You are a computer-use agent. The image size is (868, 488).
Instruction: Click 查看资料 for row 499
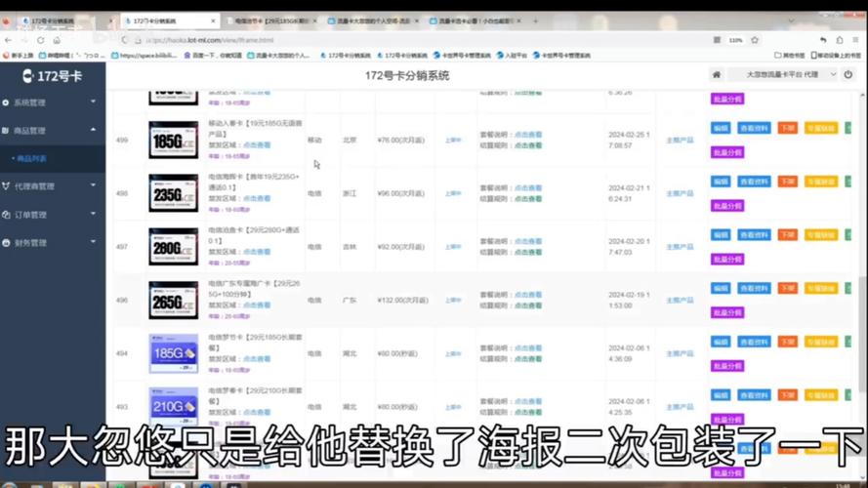tap(754, 128)
